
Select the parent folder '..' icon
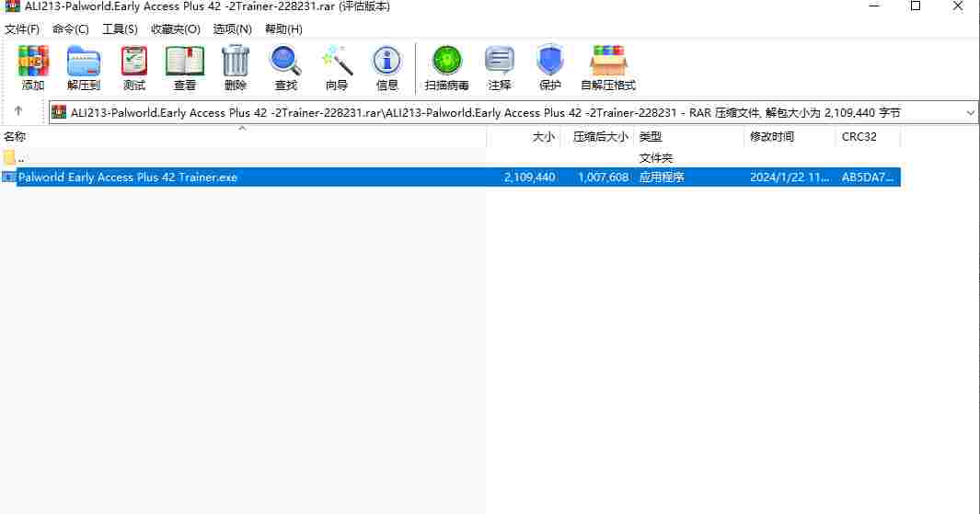coord(9,157)
